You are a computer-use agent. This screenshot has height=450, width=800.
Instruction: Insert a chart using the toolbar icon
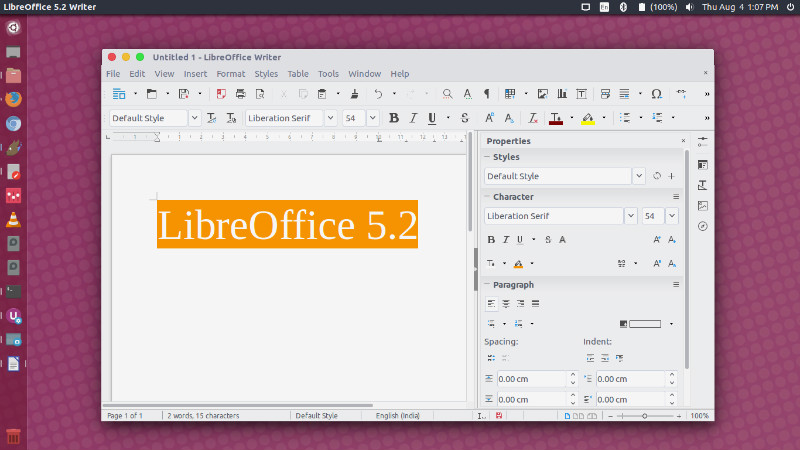point(562,94)
